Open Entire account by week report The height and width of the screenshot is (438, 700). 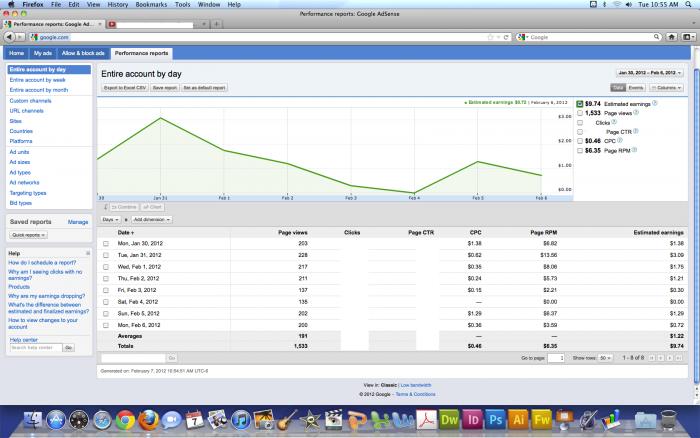click(x=38, y=80)
